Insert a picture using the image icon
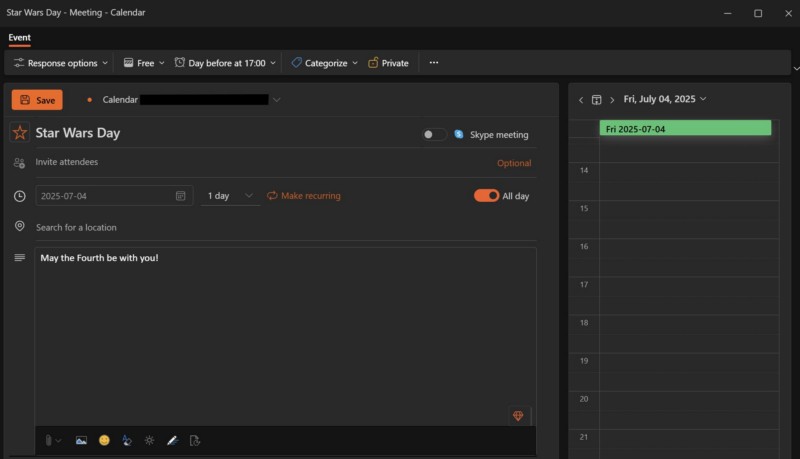This screenshot has width=800, height=459. pos(81,440)
